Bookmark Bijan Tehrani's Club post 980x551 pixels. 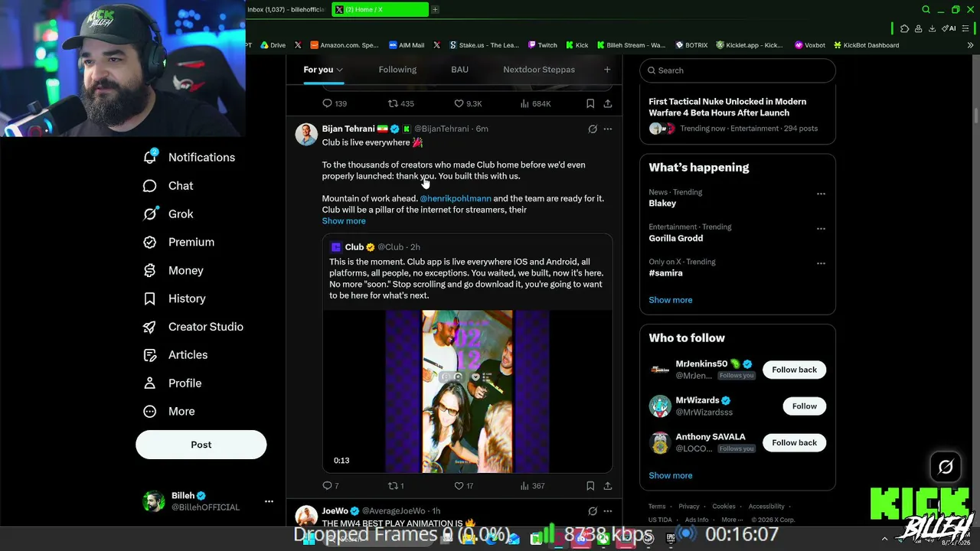point(590,486)
